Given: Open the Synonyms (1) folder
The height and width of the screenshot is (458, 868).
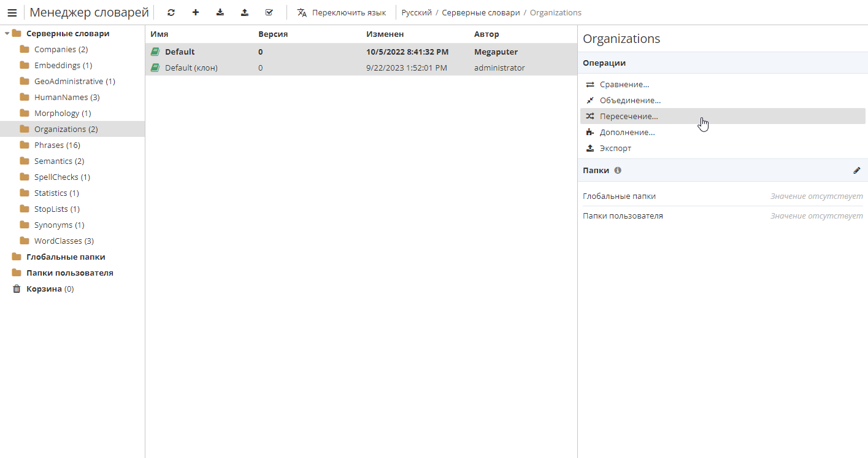Looking at the screenshot, I should pyautogui.click(x=60, y=225).
